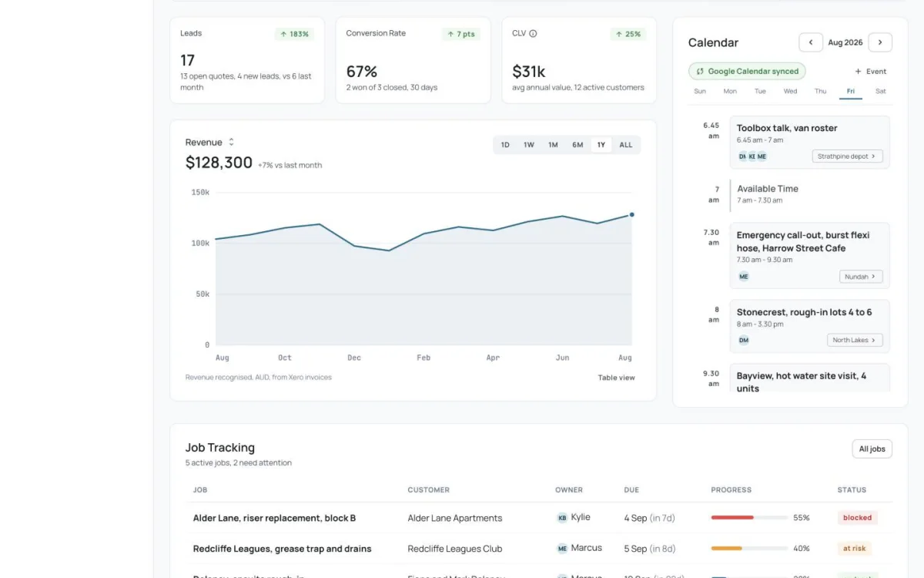Select the Sun day tab
The height and width of the screenshot is (578, 924).
tap(700, 91)
